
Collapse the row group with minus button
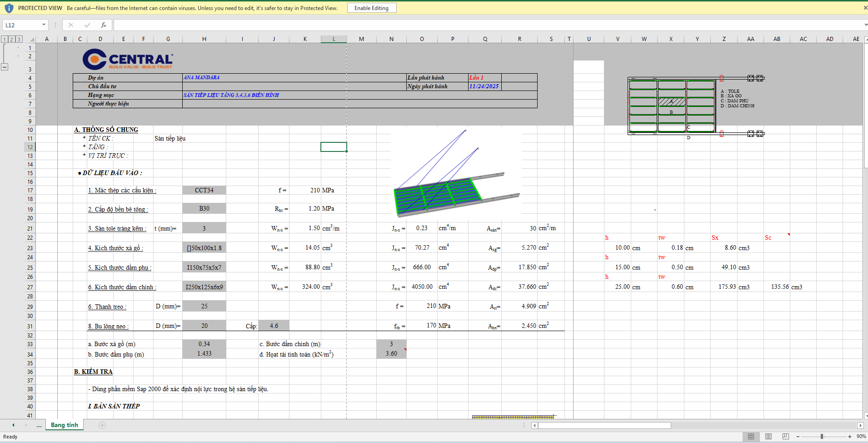click(5, 67)
